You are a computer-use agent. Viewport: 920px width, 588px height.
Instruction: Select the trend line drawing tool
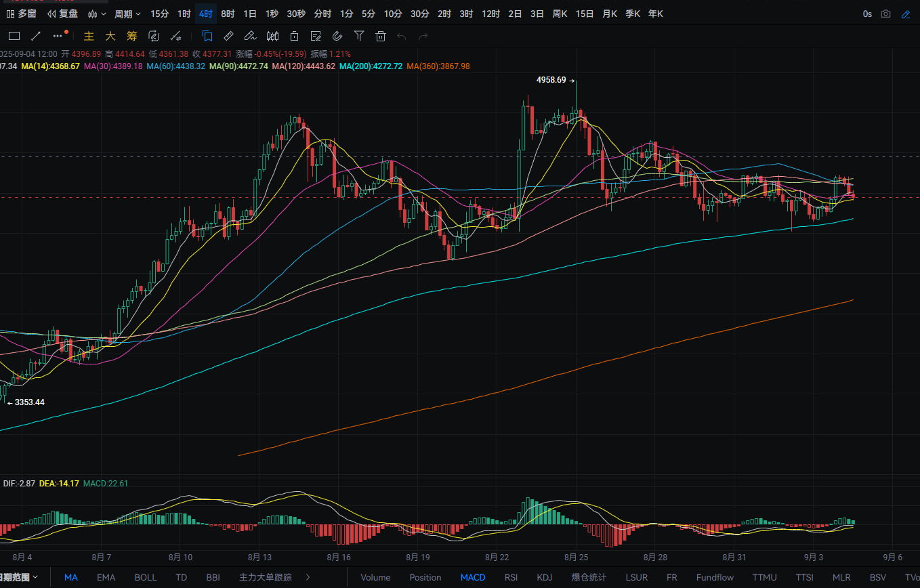(x=36, y=37)
